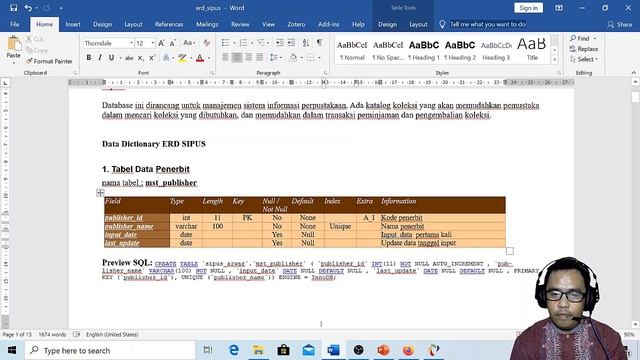This screenshot has width=640, height=360.
Task: Open the Change Case dropdown
Action: pyautogui.click(x=189, y=43)
